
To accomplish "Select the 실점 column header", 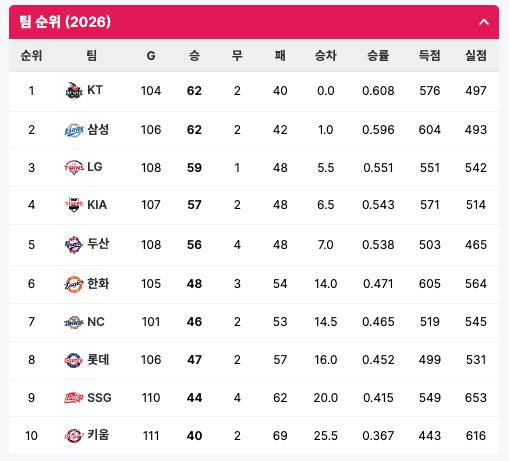I will click(476, 55).
